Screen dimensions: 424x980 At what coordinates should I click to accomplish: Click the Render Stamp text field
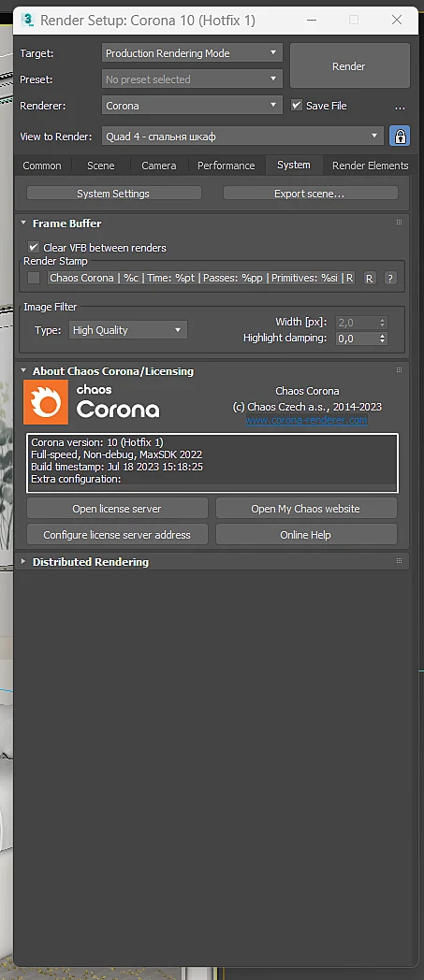201,278
